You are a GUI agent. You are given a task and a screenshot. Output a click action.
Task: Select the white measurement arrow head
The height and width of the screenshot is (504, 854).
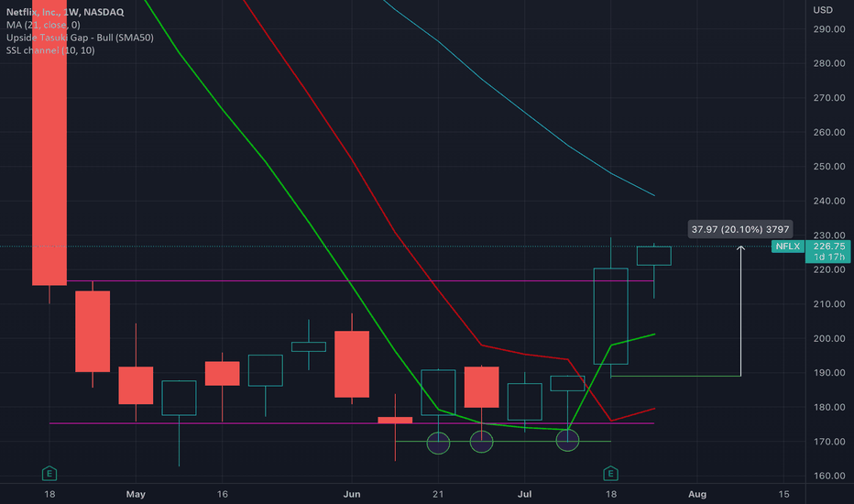pos(740,248)
